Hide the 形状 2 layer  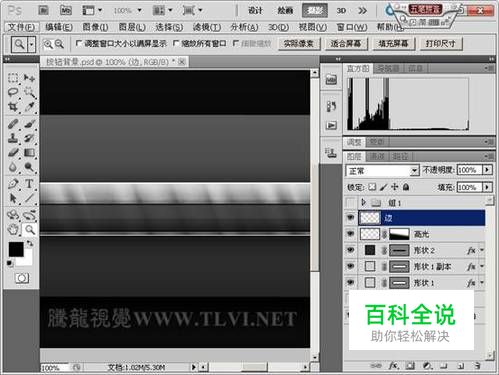(x=350, y=250)
